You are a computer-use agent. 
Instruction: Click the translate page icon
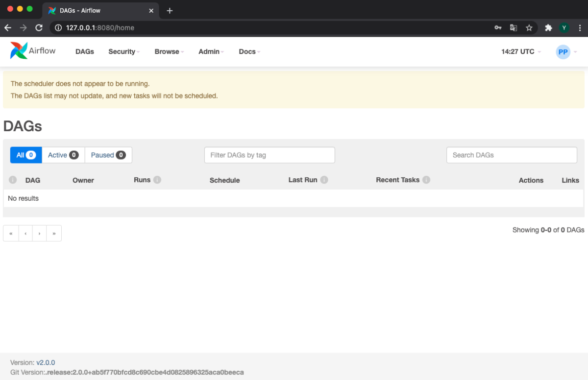click(x=514, y=28)
